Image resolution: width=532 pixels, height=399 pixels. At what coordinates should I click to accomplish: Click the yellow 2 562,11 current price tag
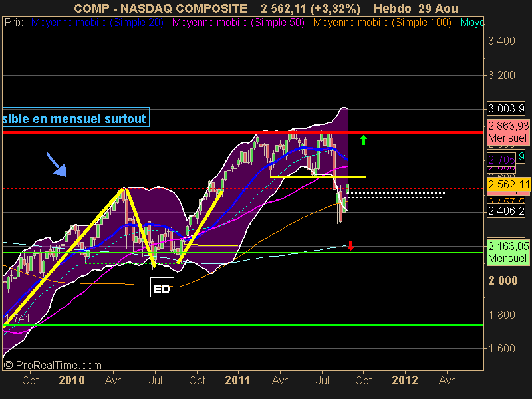(508, 185)
